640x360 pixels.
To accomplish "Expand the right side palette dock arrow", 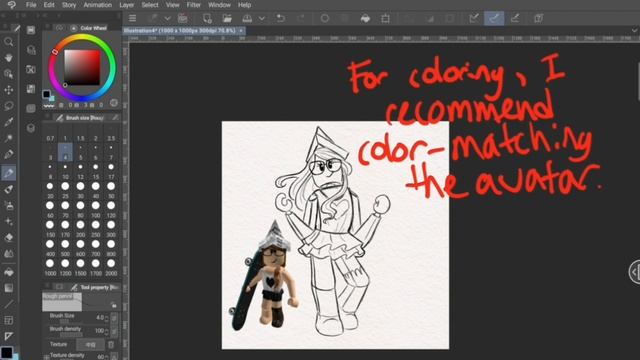I will click(x=635, y=272).
